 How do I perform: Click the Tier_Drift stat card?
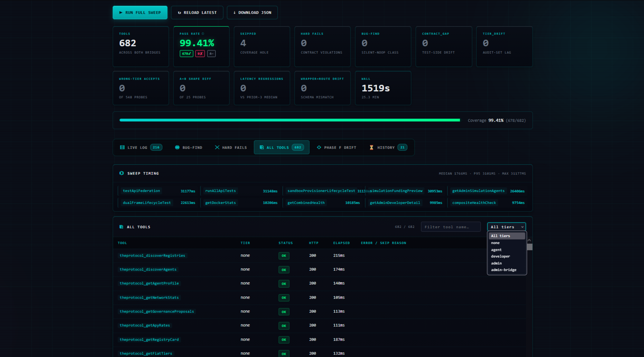click(x=504, y=47)
